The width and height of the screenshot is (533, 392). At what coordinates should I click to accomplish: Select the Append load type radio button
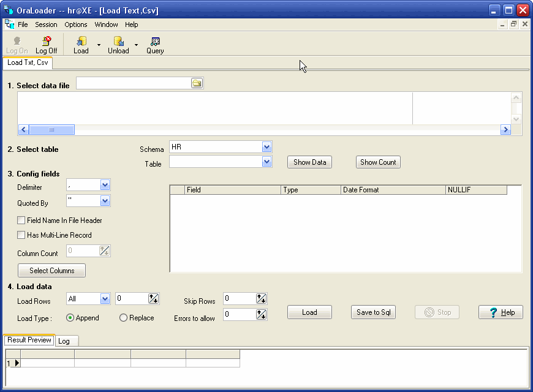[70, 317]
